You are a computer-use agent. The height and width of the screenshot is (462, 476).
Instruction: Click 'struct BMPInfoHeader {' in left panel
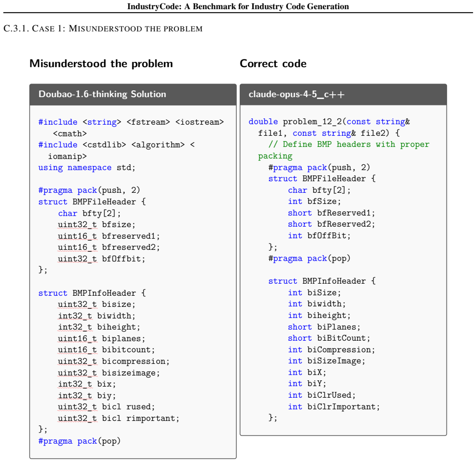point(92,293)
